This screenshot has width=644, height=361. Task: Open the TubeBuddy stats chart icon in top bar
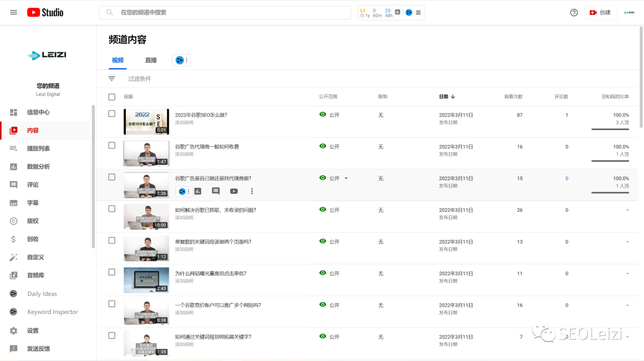pyautogui.click(x=398, y=13)
